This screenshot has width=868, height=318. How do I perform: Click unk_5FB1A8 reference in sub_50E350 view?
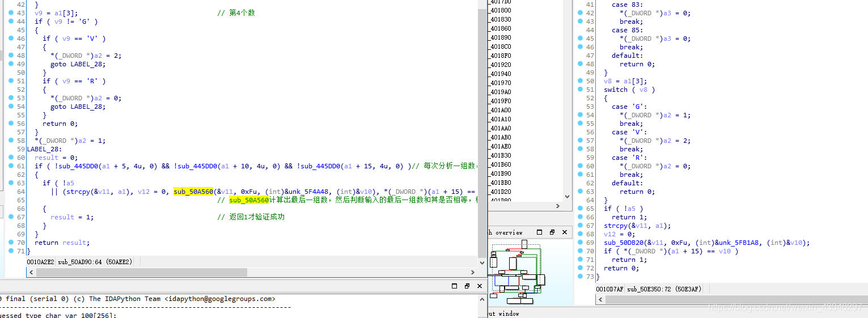pyautogui.click(x=738, y=242)
